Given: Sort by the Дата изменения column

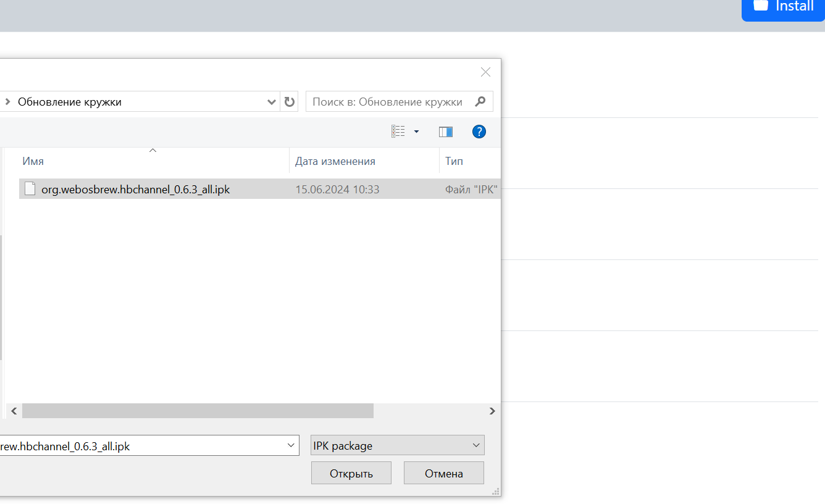Looking at the screenshot, I should (x=335, y=161).
